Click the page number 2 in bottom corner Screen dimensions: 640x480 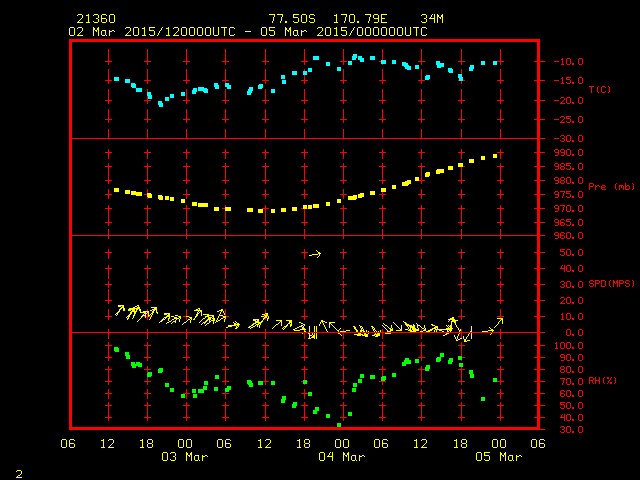(x=19, y=474)
